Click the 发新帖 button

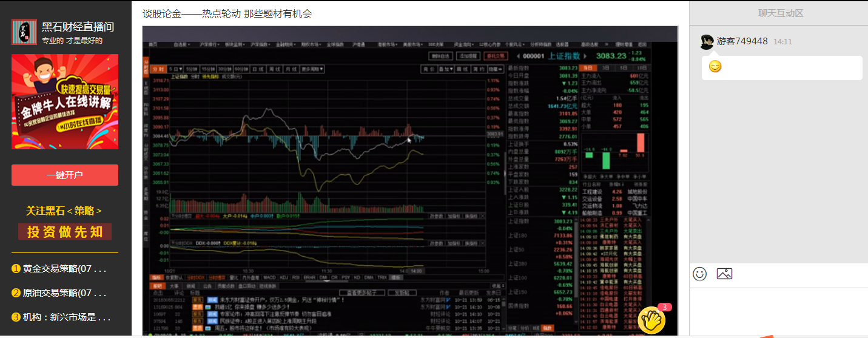pos(402,292)
